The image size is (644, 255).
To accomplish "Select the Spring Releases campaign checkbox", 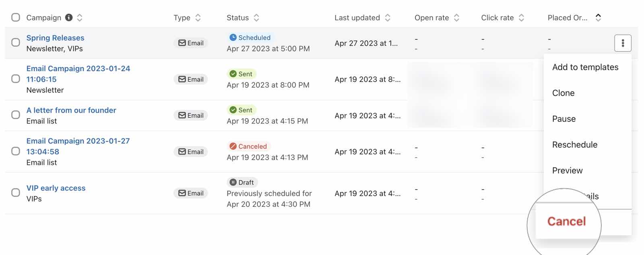I will point(16,43).
